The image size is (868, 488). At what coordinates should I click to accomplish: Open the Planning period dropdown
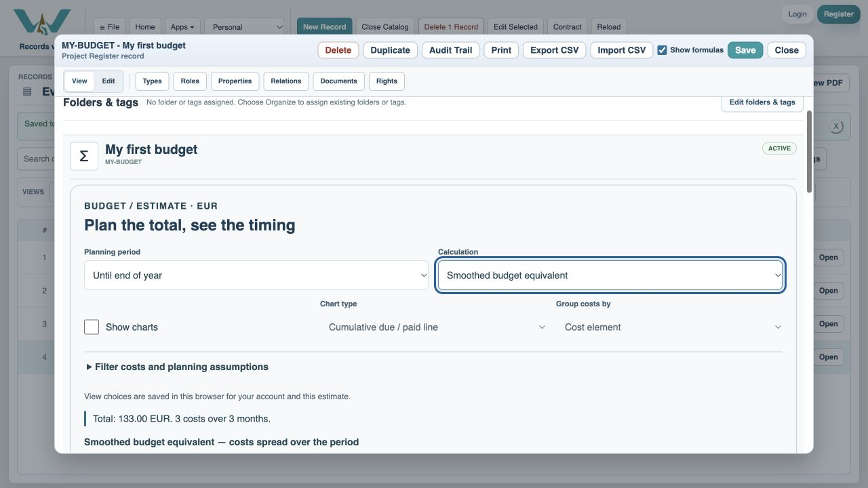coord(256,275)
